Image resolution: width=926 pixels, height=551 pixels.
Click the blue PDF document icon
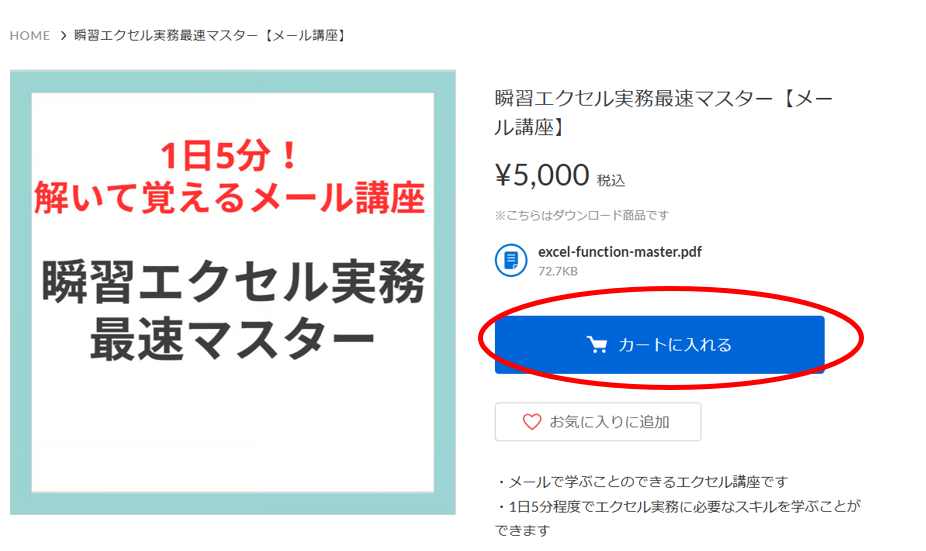(x=511, y=260)
